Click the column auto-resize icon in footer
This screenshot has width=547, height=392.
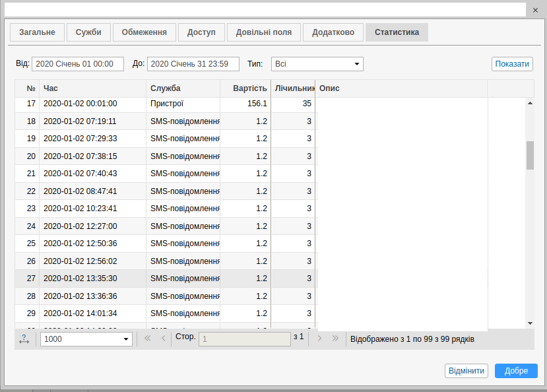pos(24,339)
